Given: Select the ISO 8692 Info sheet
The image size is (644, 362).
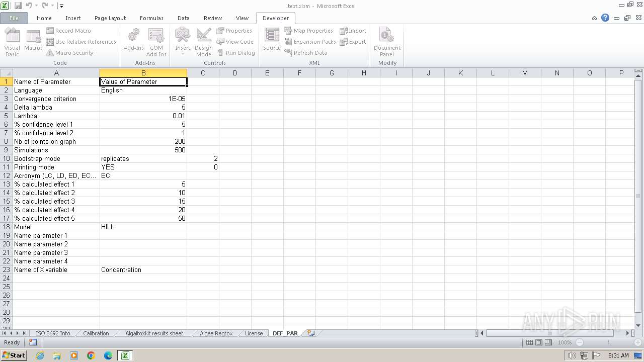Looking at the screenshot, I should pyautogui.click(x=53, y=333).
